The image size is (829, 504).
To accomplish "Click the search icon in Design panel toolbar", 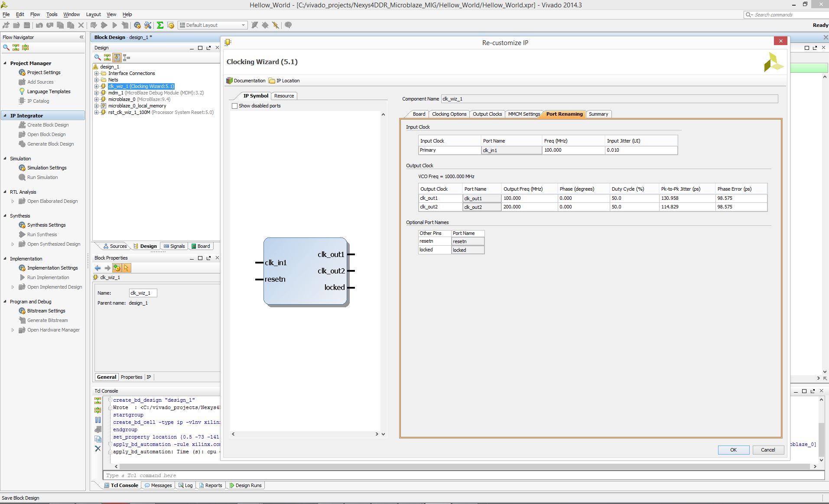I will click(x=98, y=57).
